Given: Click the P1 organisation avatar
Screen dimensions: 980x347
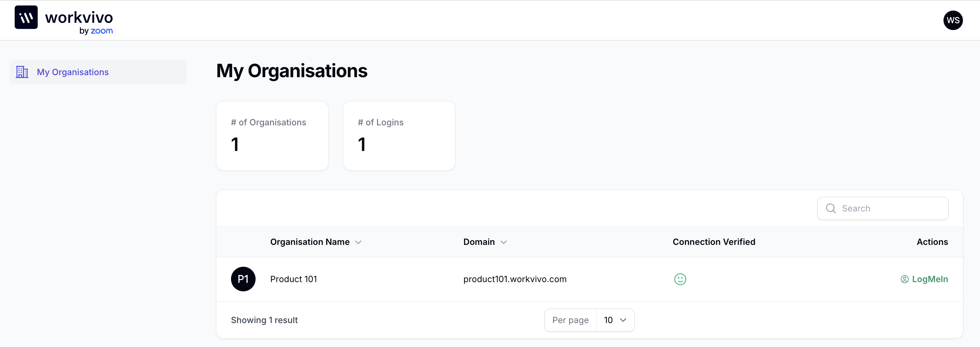Looking at the screenshot, I should pos(243,279).
